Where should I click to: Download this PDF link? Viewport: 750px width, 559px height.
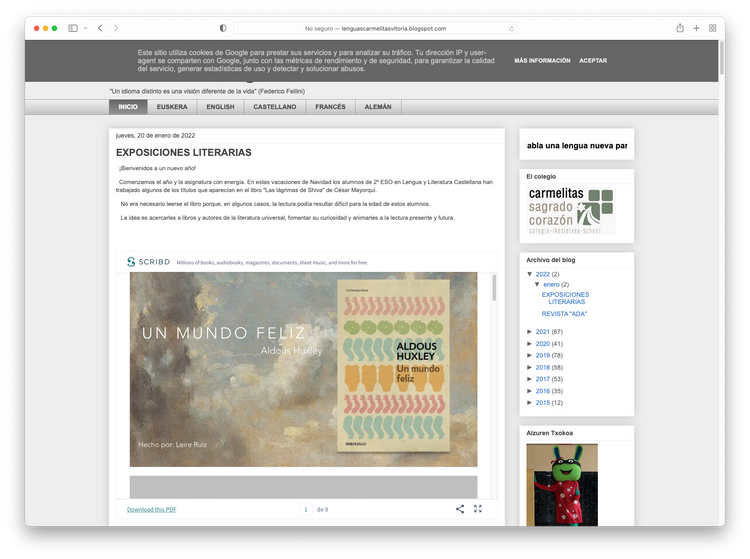pos(152,510)
